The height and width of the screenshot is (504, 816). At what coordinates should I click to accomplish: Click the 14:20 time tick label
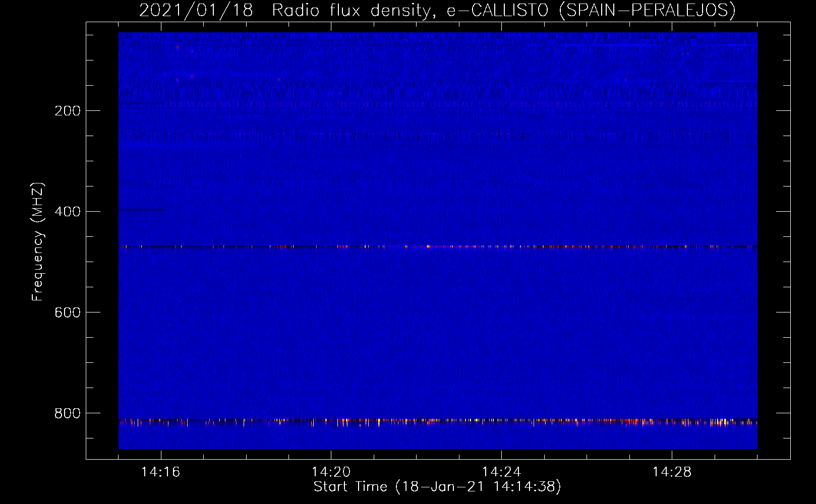click(331, 472)
